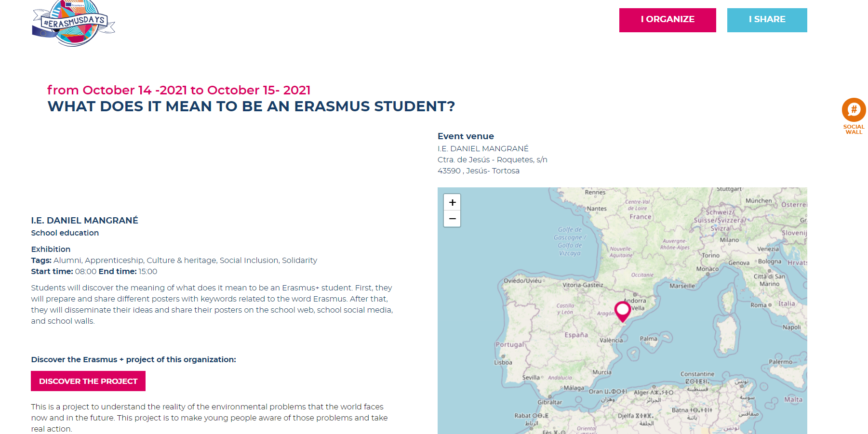
Task: Select the Event venue heading
Action: (466, 136)
